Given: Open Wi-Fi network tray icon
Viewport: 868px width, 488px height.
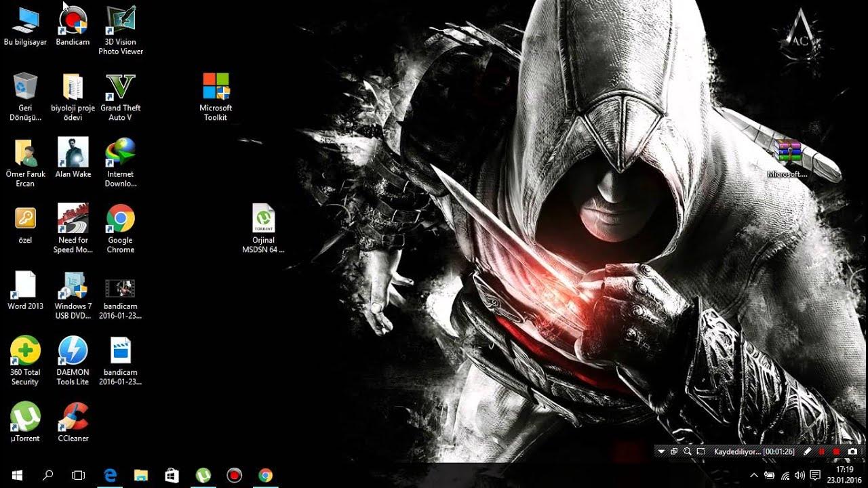Looking at the screenshot, I should (x=785, y=475).
